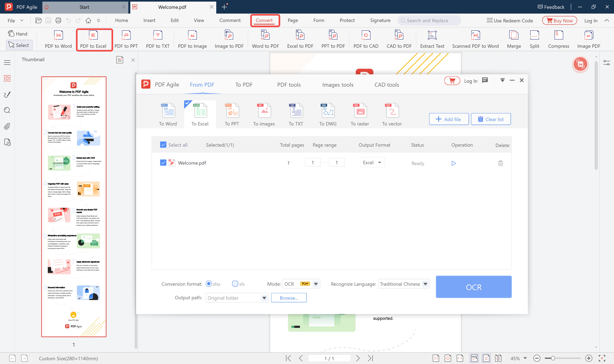Choose To Word in converter dialog
This screenshot has height=364, width=614.
168,114
